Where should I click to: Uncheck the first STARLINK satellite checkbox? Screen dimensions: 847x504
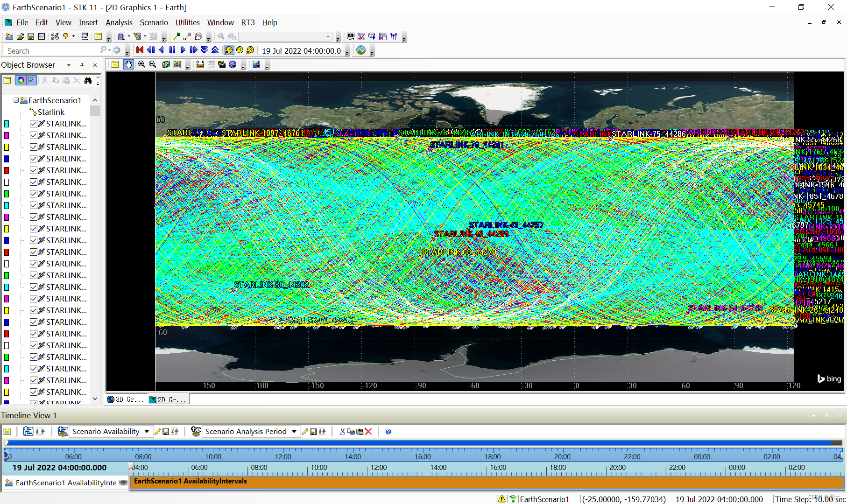coord(34,124)
